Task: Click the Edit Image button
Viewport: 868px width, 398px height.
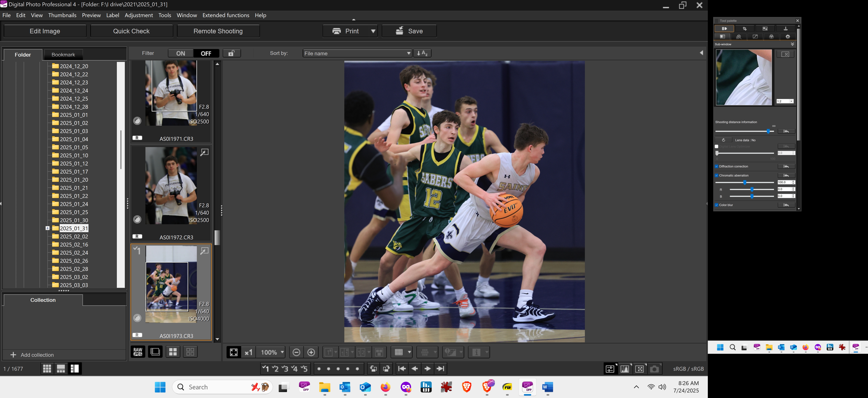Action: 45,31
